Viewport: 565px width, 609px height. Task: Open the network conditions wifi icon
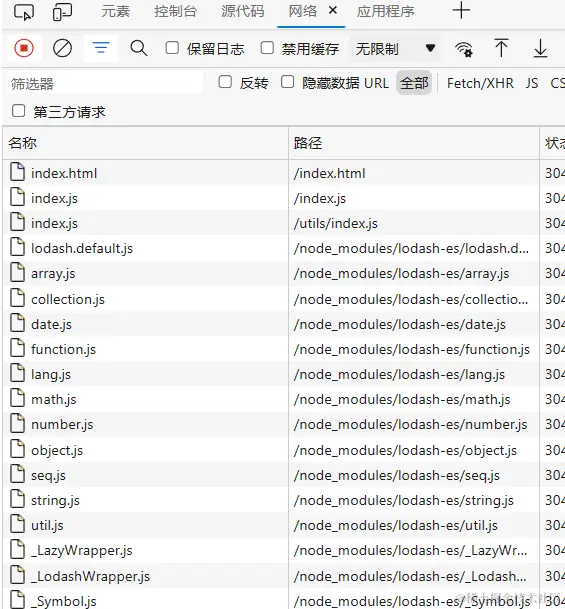point(464,49)
